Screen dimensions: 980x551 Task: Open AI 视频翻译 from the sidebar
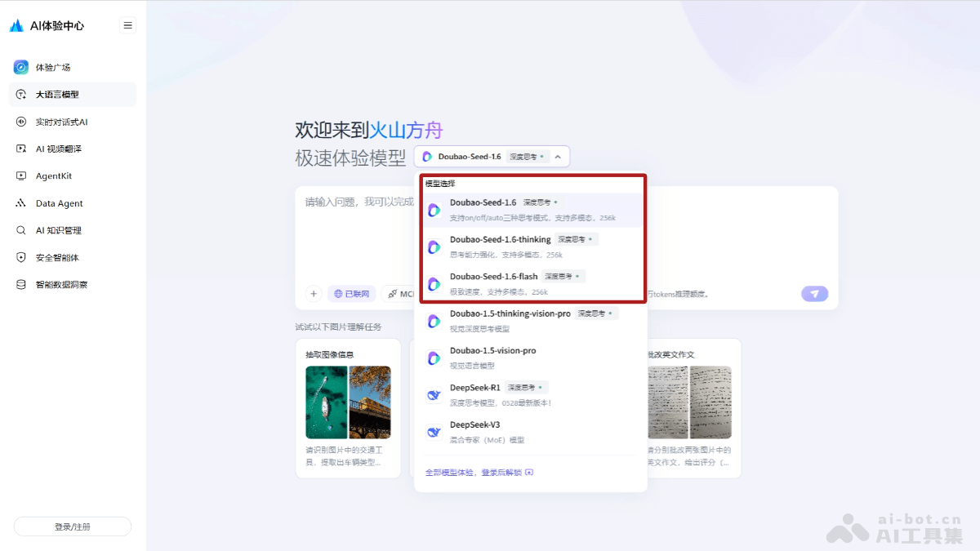[x=53, y=149]
